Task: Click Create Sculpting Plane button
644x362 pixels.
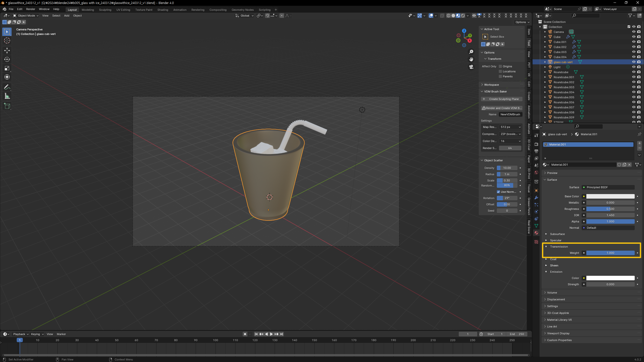Action: pos(501,99)
